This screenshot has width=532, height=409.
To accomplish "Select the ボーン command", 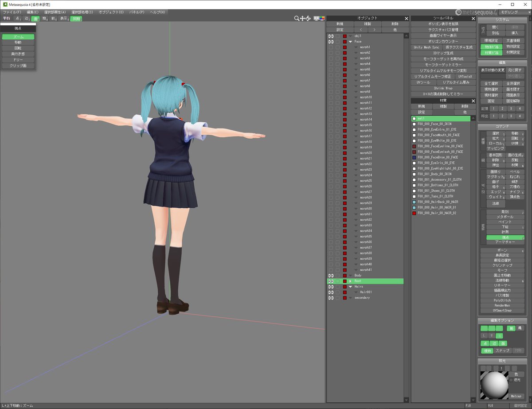I will (x=502, y=250).
